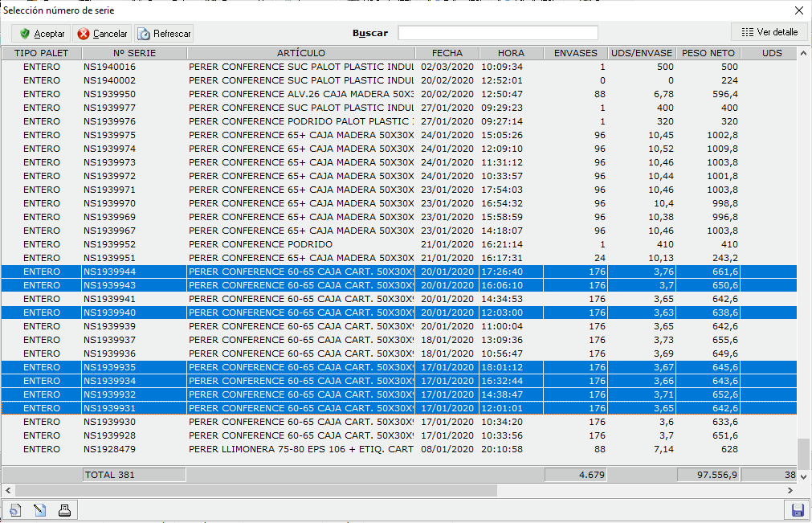Image resolution: width=812 pixels, height=523 pixels.
Task: Click the Cancelar button
Action: (102, 34)
